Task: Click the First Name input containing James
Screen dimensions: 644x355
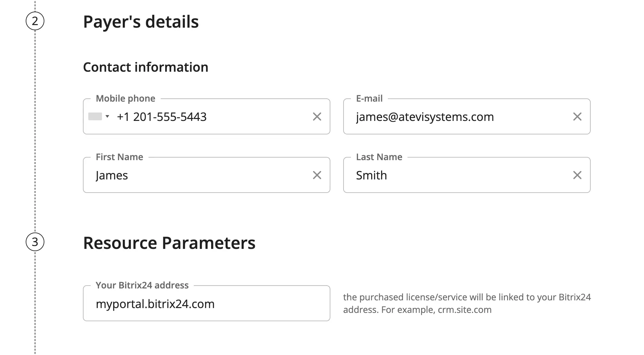Action: tap(199, 176)
